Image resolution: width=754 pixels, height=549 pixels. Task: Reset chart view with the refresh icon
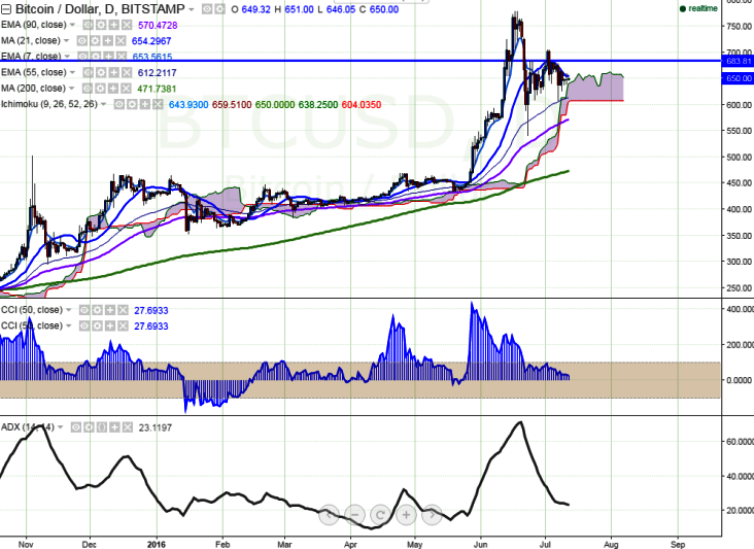[381, 516]
